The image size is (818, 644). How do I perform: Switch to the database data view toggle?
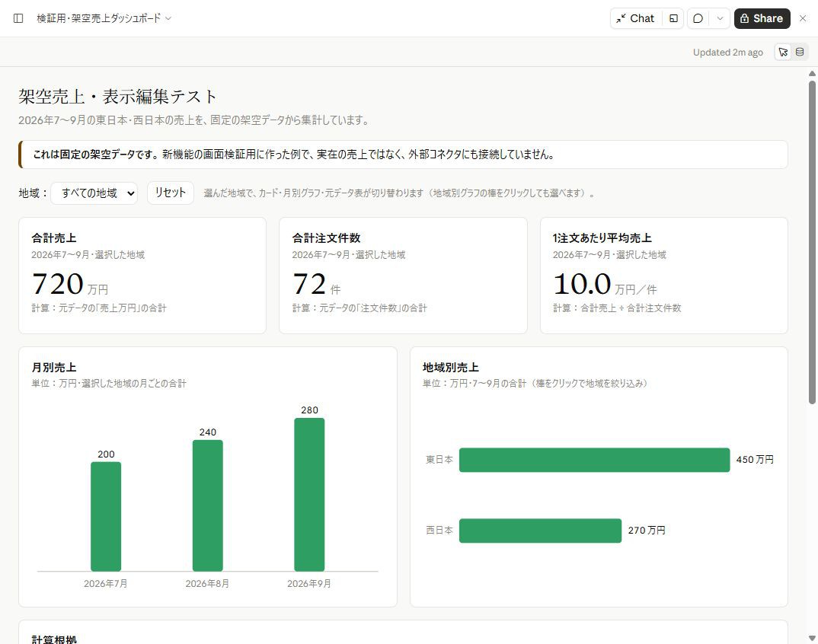pyautogui.click(x=799, y=53)
